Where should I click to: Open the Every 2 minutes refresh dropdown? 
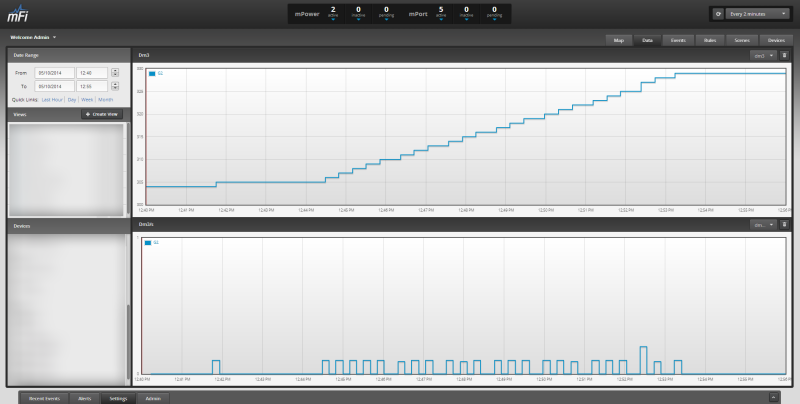[759, 14]
